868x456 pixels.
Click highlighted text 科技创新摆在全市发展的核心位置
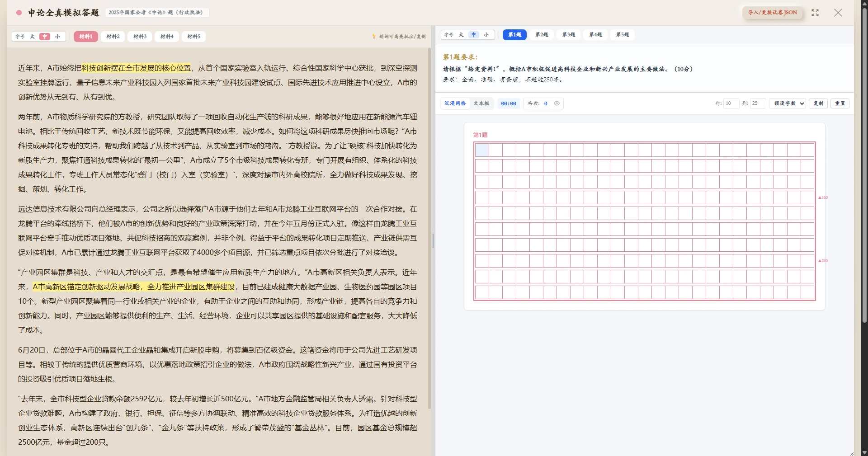coord(137,68)
